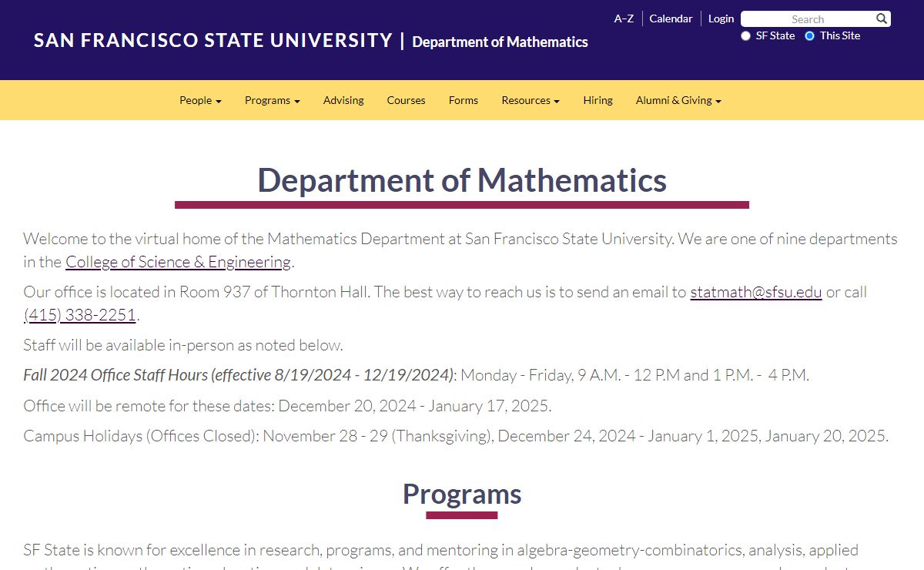Click the Fall 2024 Office Staff Hours text
Screen dimensions: 924x570
point(239,375)
